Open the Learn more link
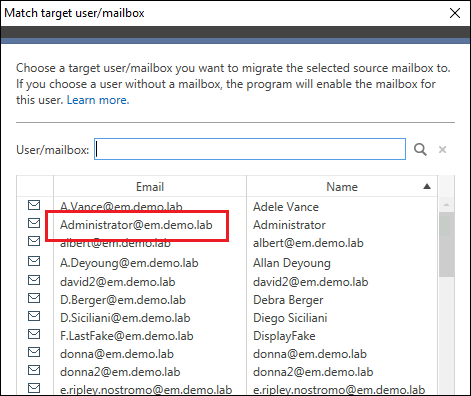 pos(98,100)
